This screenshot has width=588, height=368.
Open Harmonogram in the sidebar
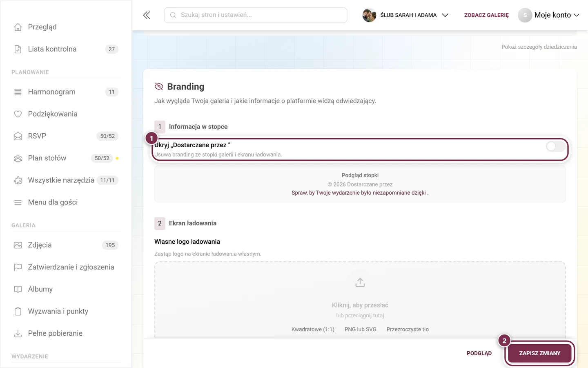pos(65,92)
